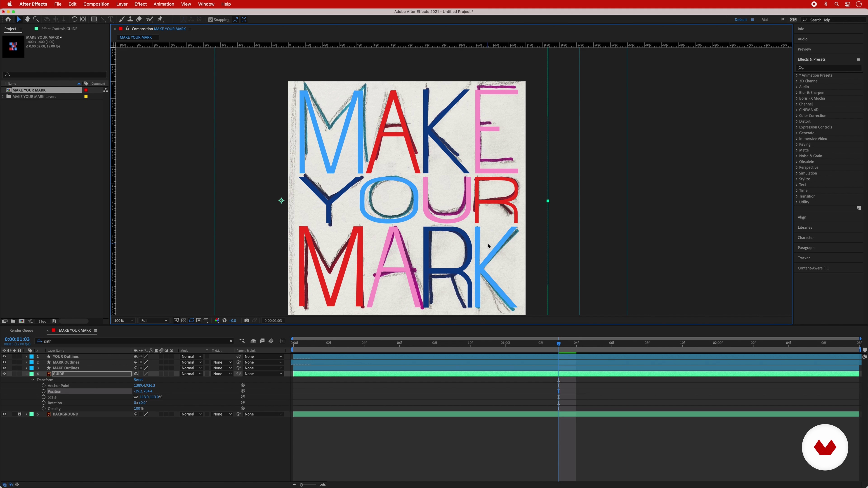Click the Composition Mini-Flowchart icon

click(242, 341)
